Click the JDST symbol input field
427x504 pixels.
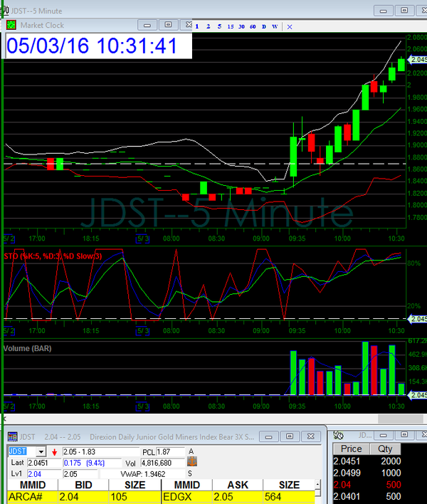20,452
